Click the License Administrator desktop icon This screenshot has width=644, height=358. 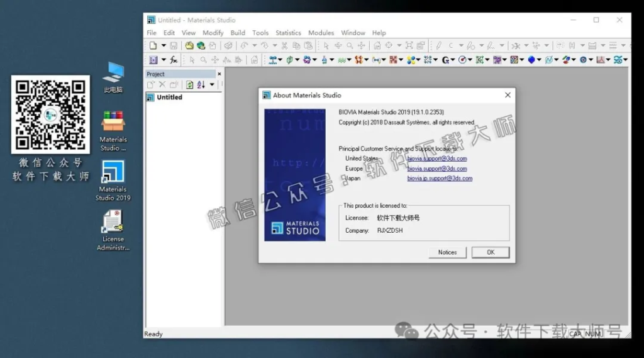coord(113,230)
